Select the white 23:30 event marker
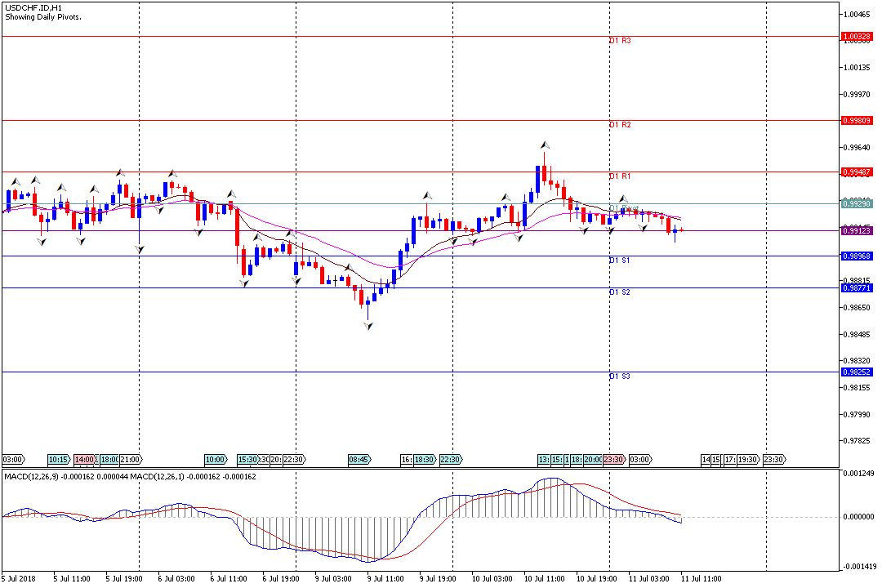The image size is (882, 588). (774, 460)
